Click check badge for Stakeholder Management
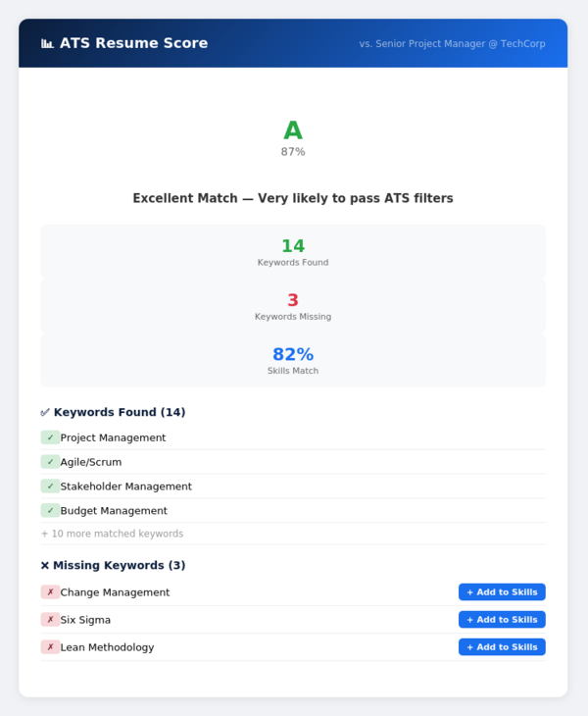 click(50, 486)
